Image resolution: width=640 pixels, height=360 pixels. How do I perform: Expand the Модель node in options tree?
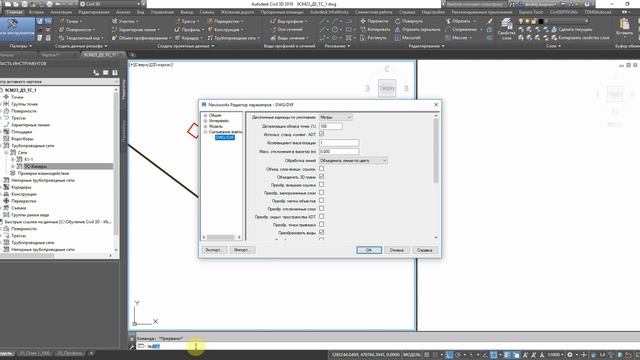205,126
